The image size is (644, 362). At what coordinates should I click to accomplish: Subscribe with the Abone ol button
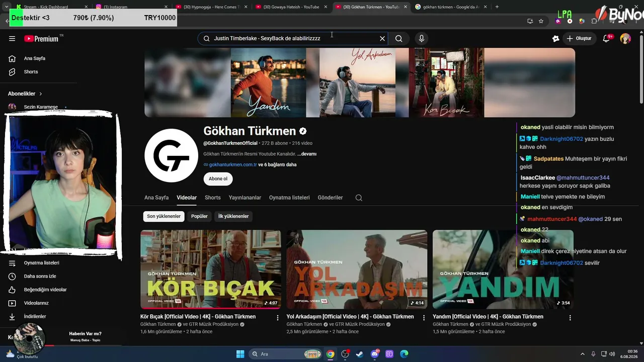tap(218, 178)
